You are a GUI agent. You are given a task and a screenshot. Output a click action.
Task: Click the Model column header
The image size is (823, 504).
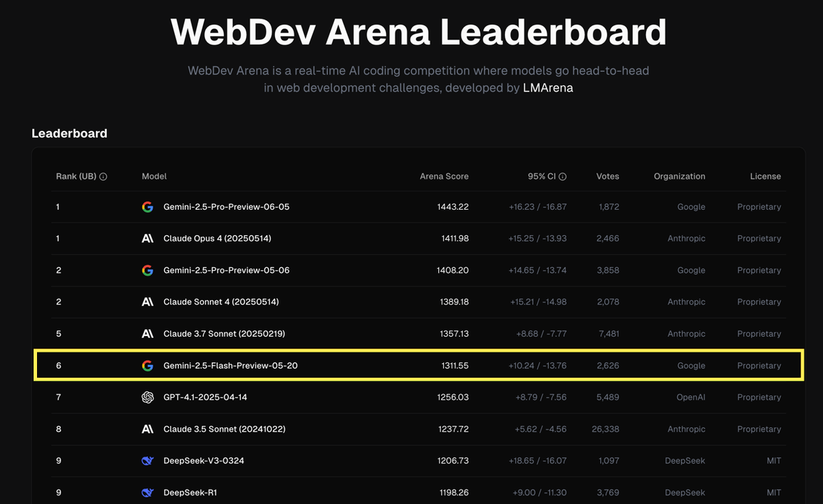pos(154,176)
